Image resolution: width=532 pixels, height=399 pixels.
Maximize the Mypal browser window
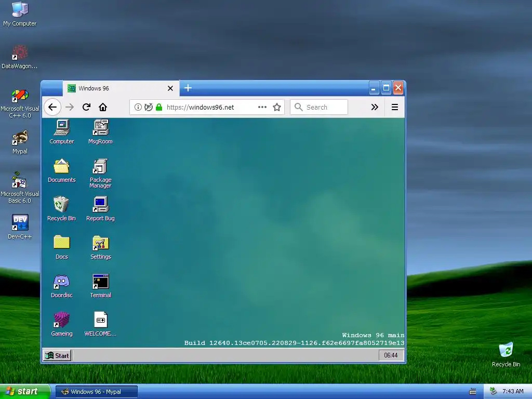(x=386, y=88)
